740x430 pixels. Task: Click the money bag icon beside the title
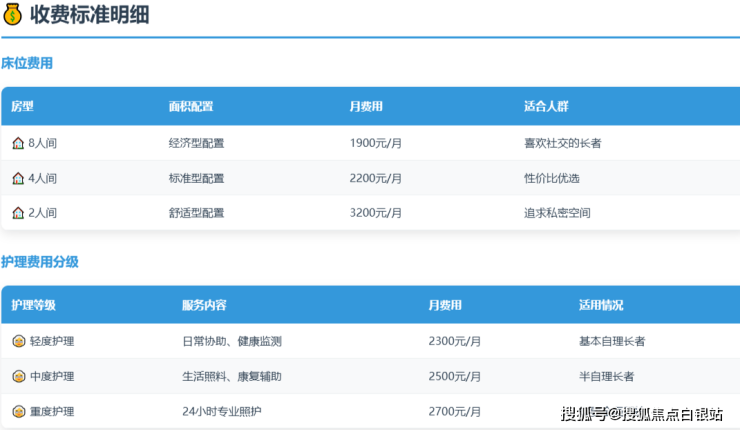[13, 16]
